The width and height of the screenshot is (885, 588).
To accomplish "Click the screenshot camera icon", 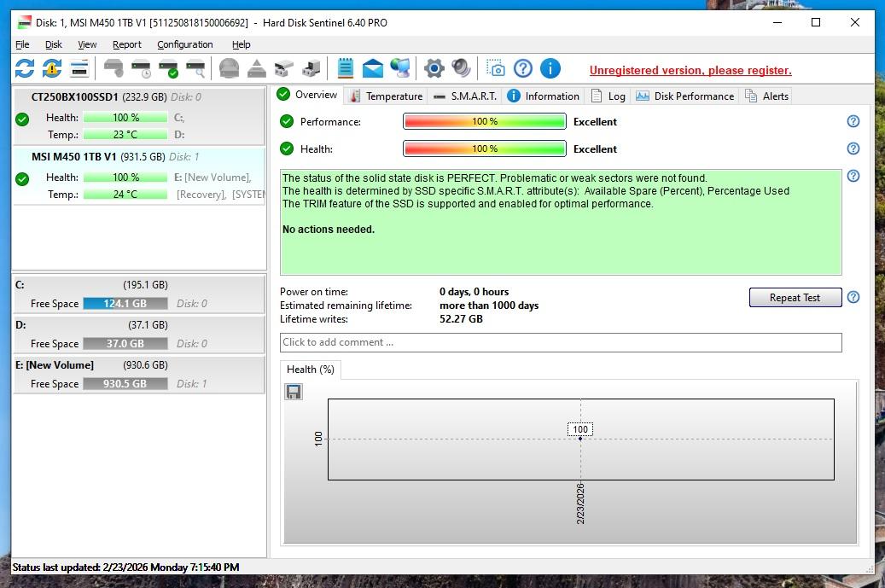I will pyautogui.click(x=496, y=68).
